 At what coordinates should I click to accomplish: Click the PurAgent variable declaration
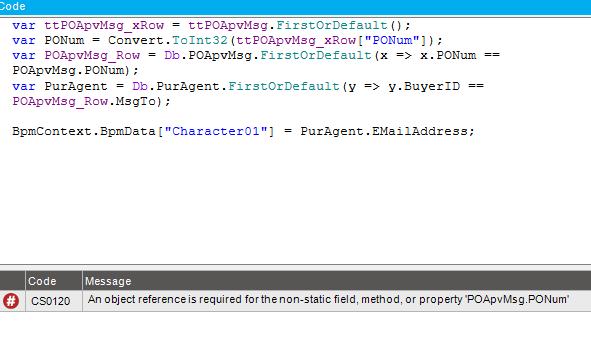[x=76, y=87]
